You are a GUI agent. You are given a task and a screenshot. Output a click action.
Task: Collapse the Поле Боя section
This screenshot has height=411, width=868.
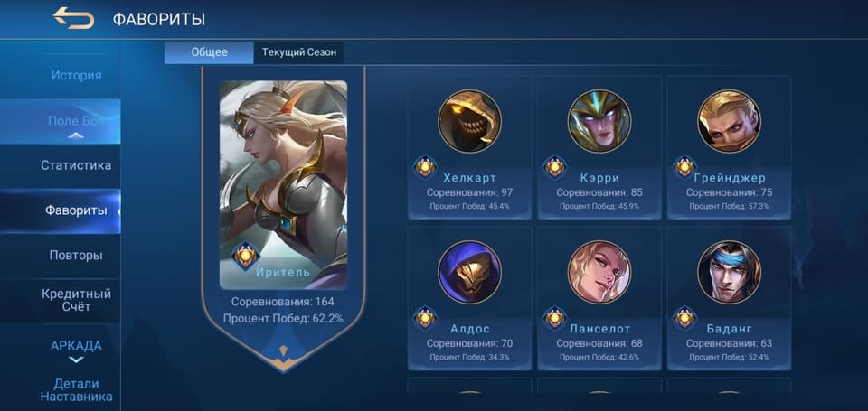point(76,135)
